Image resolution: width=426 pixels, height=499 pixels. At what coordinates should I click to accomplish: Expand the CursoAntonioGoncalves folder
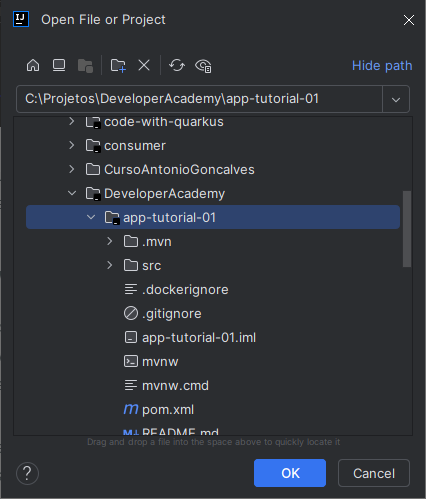tap(72, 169)
